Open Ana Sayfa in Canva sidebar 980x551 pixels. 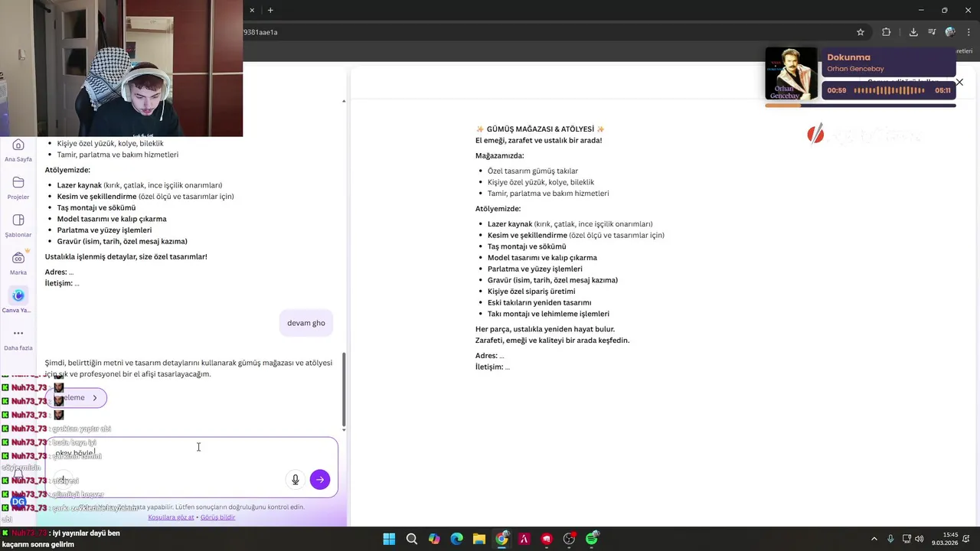tap(18, 150)
